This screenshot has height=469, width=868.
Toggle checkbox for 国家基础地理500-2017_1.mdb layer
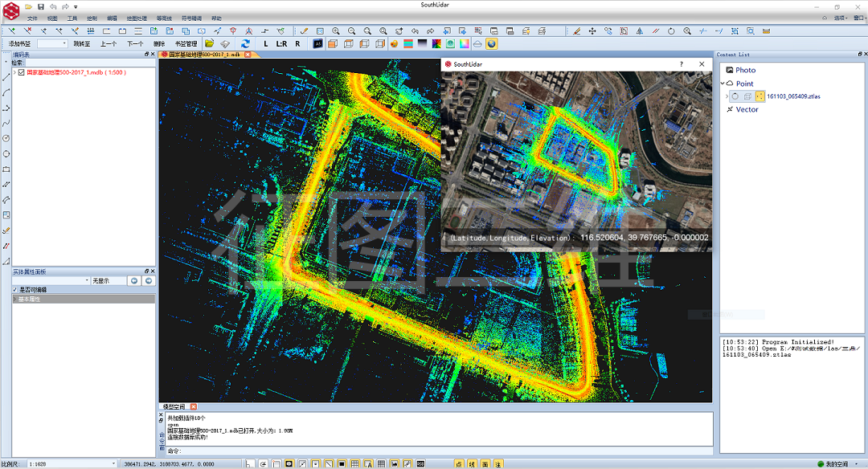pos(22,72)
